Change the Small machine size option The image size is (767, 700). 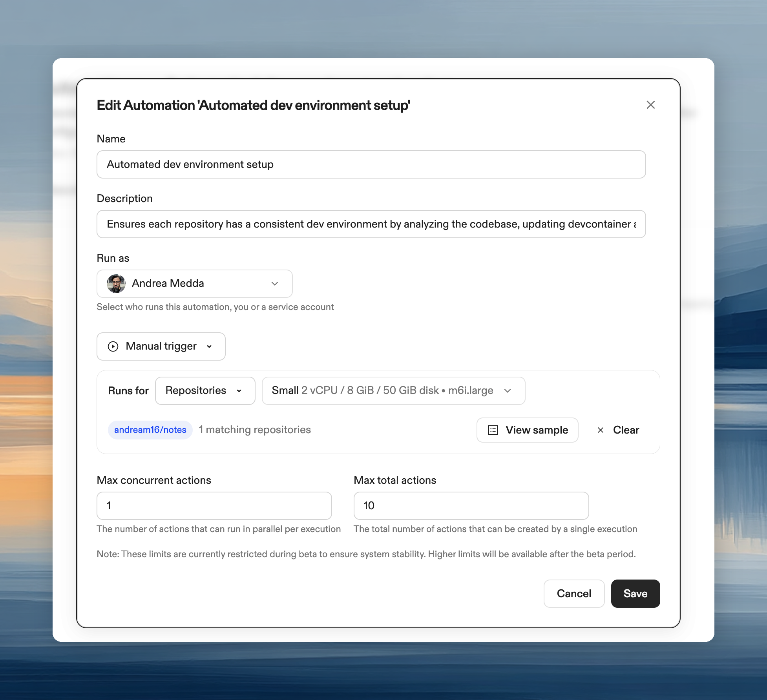(x=393, y=390)
